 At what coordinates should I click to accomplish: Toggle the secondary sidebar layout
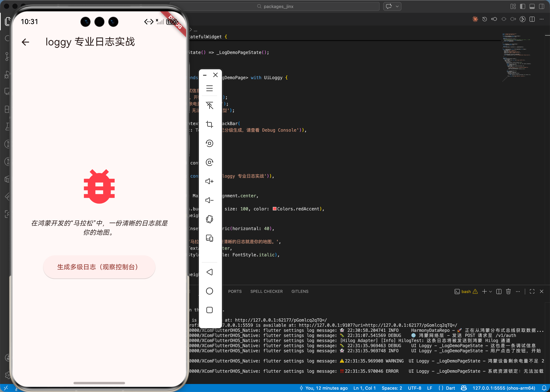pyautogui.click(x=542, y=7)
